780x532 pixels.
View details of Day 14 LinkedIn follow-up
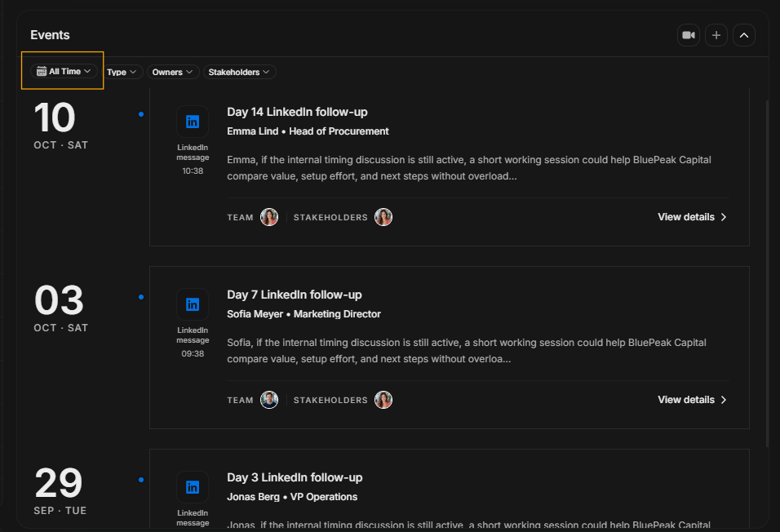coord(692,217)
